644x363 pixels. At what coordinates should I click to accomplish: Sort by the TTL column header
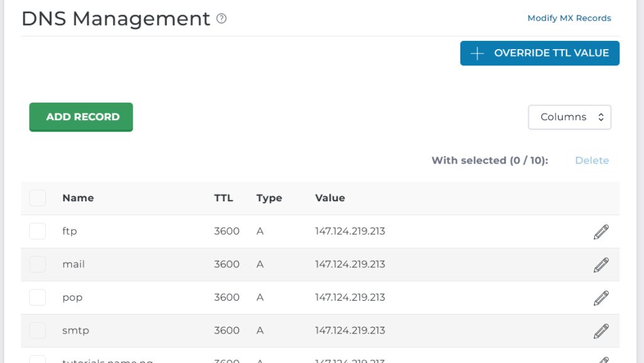(x=223, y=198)
